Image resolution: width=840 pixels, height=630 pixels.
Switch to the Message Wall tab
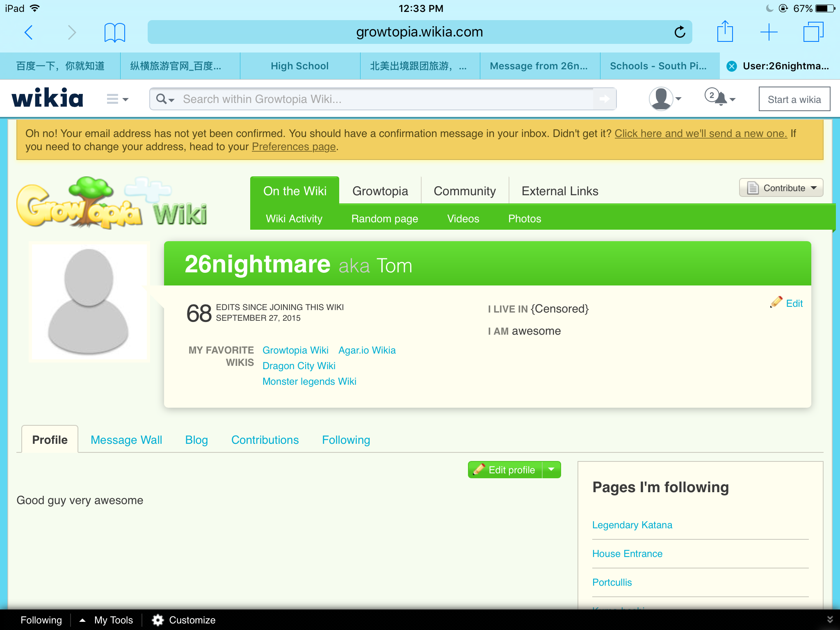[x=126, y=440]
